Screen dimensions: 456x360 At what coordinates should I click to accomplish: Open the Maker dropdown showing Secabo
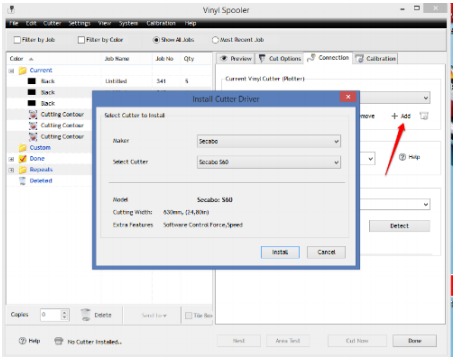(x=269, y=141)
